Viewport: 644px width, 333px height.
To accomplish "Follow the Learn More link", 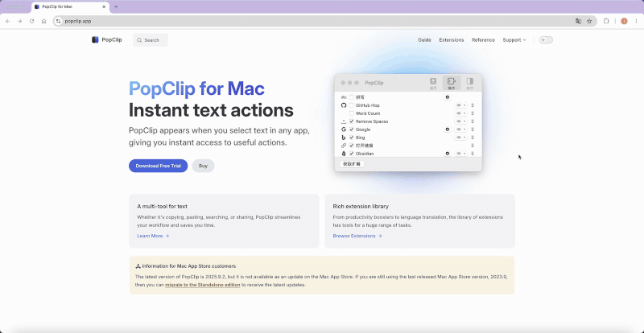I will pos(153,236).
